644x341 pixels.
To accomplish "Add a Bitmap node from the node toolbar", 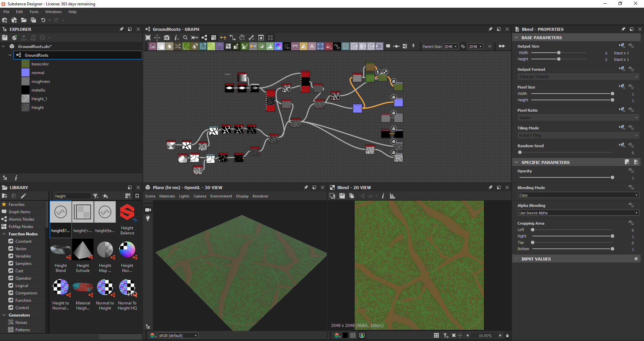I will pyautogui.click(x=153, y=46).
